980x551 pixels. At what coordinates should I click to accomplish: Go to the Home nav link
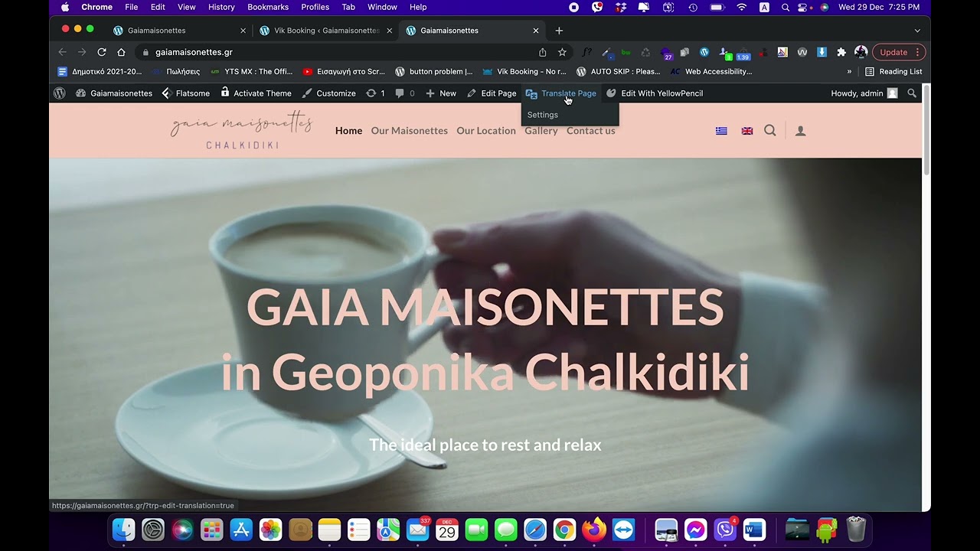(348, 131)
